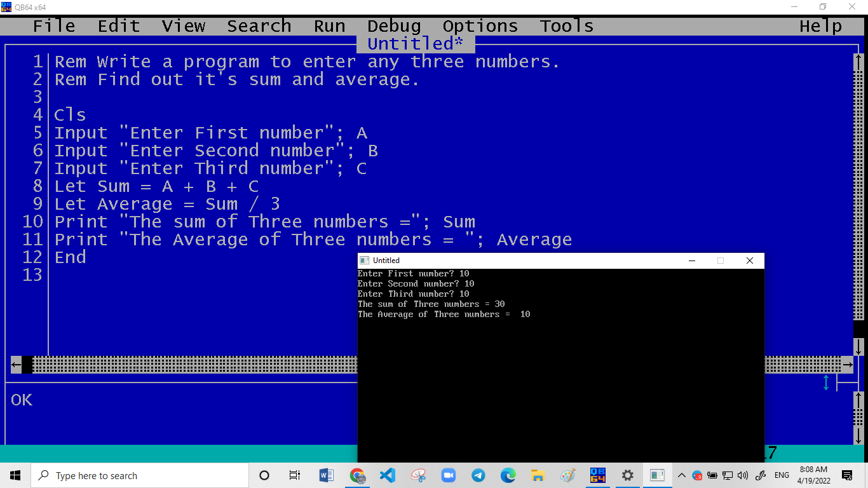
Task: Open the Run menu
Action: click(x=330, y=26)
